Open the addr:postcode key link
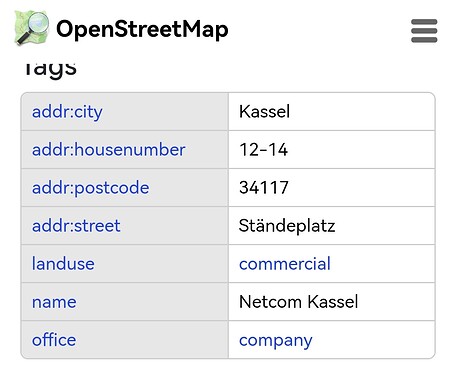 pos(90,188)
